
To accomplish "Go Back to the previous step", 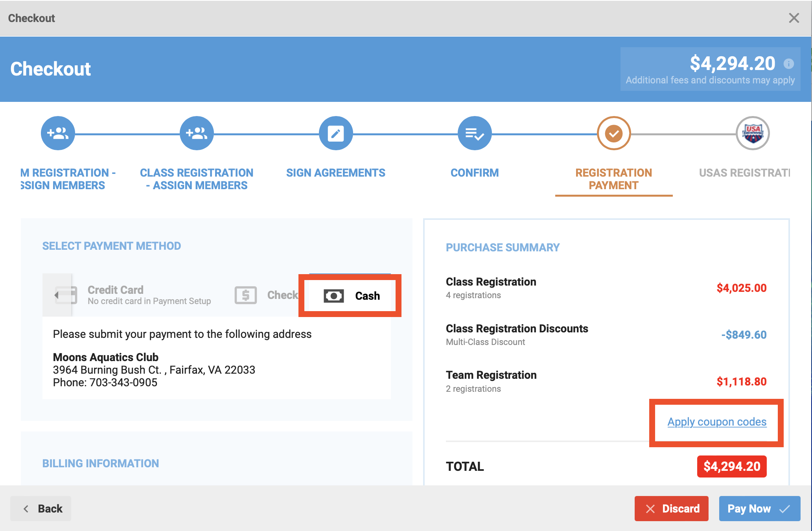I will pos(41,509).
